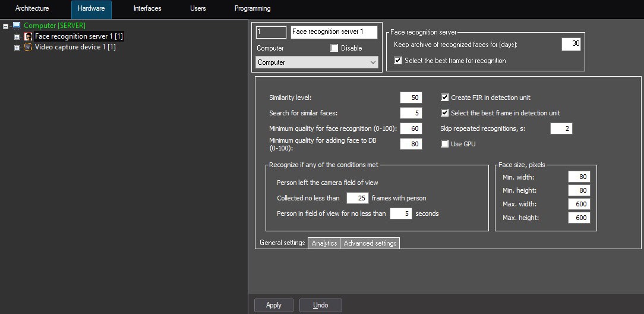Switch to the Architecture tab

pos(32,9)
